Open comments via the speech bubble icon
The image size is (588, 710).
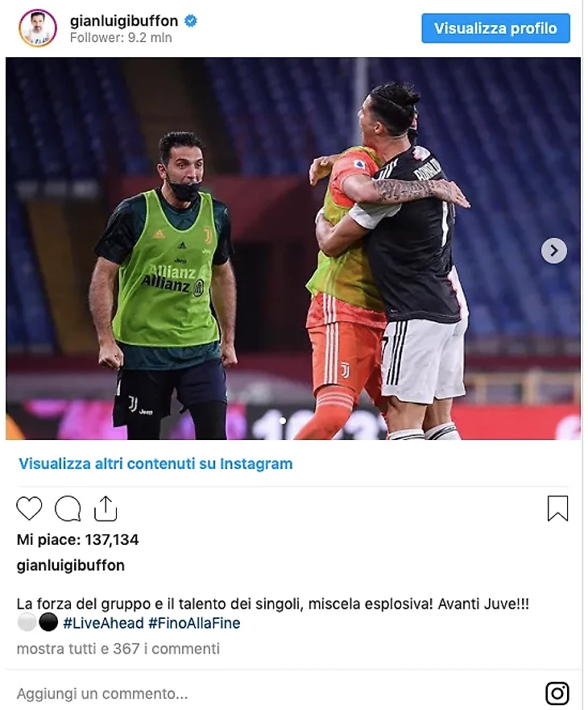tap(68, 509)
